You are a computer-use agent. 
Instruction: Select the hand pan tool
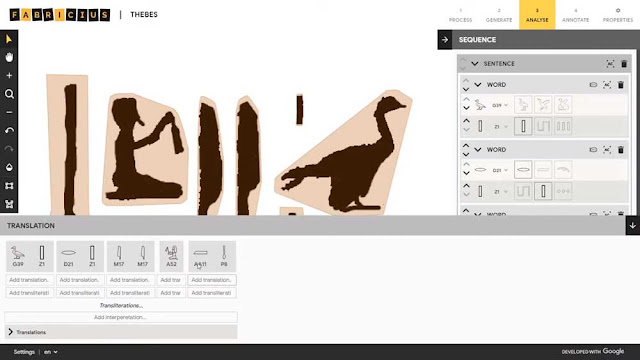click(x=9, y=57)
